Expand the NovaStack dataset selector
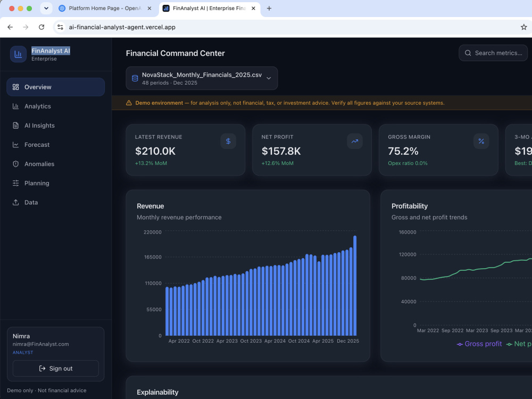Screen dimensions: 532x399 (202, 78)
